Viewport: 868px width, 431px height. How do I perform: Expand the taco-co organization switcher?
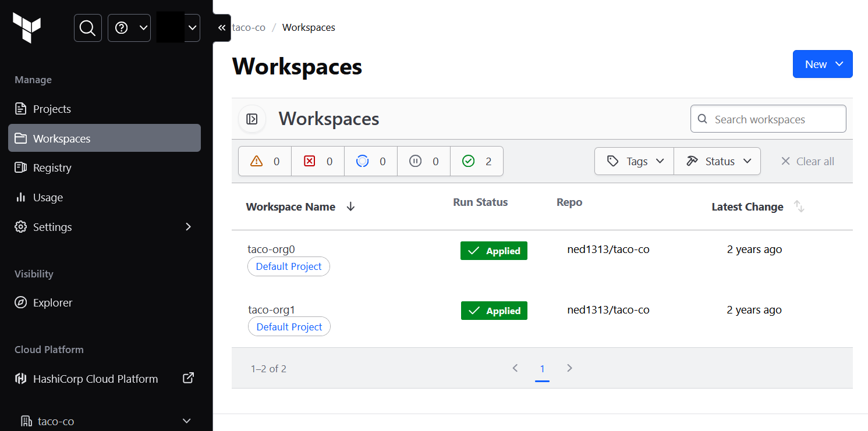point(105,421)
